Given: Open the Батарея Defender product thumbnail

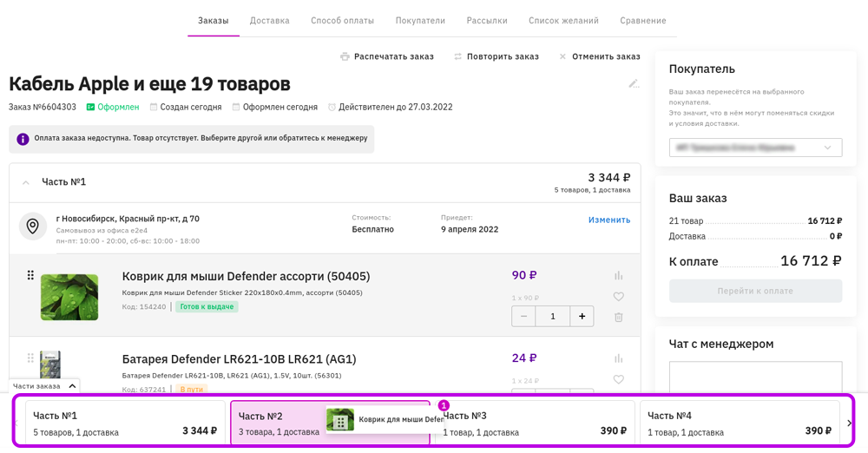Looking at the screenshot, I should 49,364.
